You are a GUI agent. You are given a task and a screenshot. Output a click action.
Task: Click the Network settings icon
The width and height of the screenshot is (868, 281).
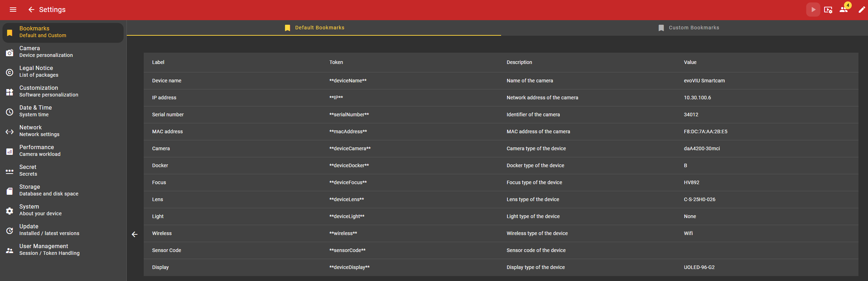(x=10, y=132)
